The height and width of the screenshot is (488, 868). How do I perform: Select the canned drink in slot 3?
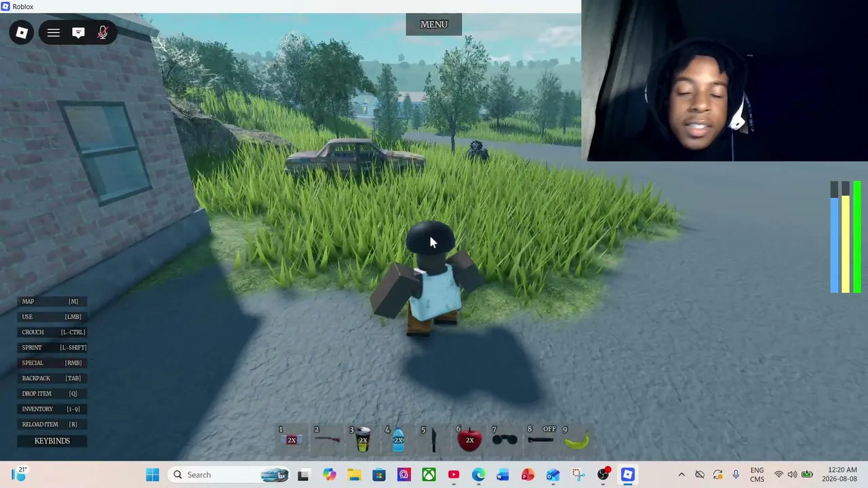click(x=363, y=439)
